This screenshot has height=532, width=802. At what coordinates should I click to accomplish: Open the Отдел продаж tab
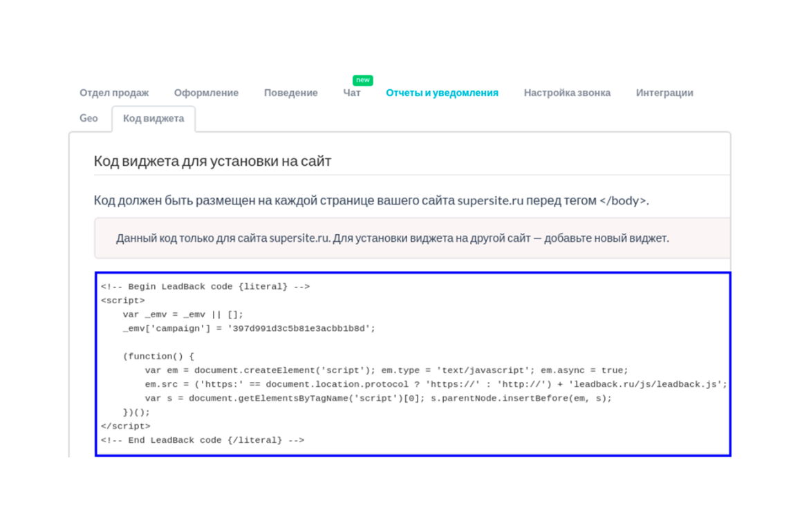tap(114, 93)
